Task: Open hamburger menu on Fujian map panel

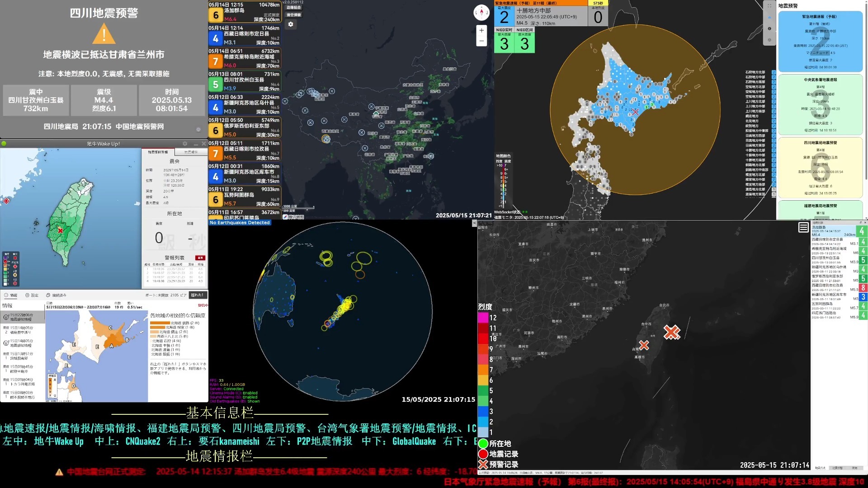Action: (803, 227)
